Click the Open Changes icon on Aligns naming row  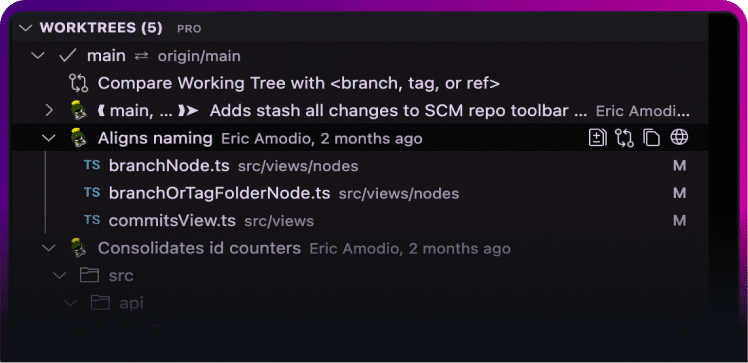pyautogui.click(x=597, y=138)
